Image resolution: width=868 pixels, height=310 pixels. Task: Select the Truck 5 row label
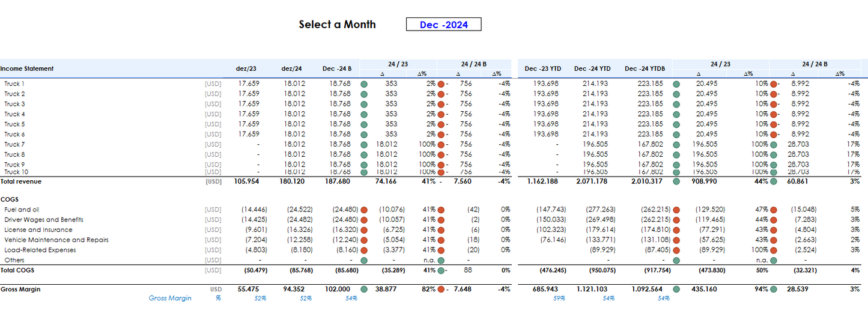tap(14, 124)
